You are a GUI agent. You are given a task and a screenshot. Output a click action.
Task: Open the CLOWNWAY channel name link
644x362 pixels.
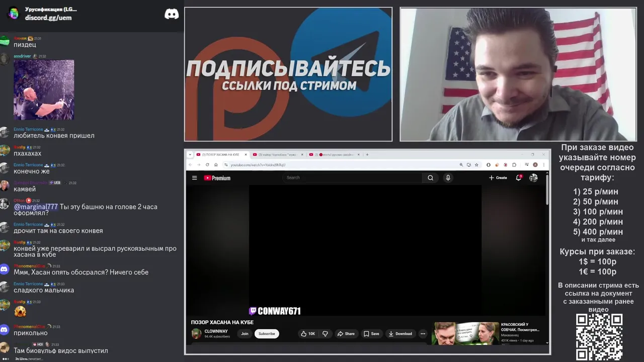click(x=216, y=331)
